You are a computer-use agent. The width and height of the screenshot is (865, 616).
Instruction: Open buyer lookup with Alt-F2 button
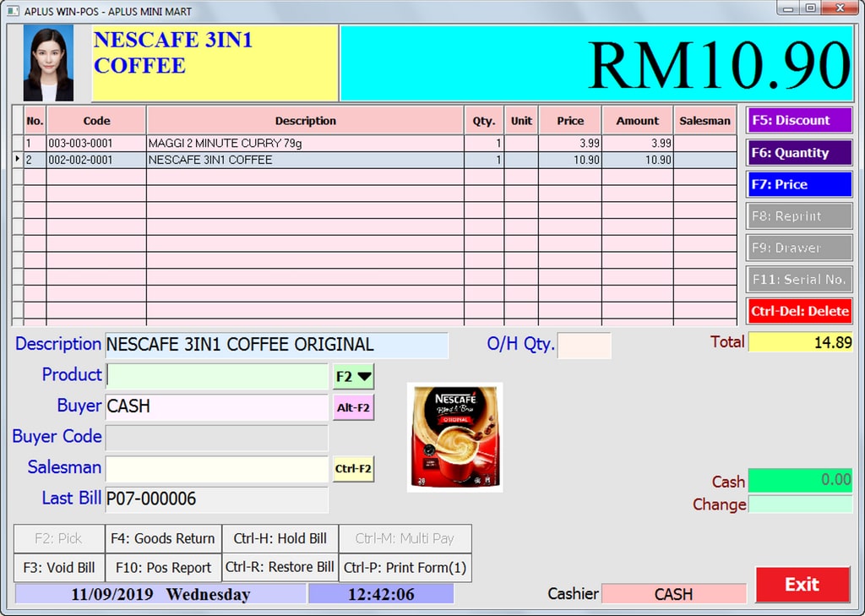[354, 407]
